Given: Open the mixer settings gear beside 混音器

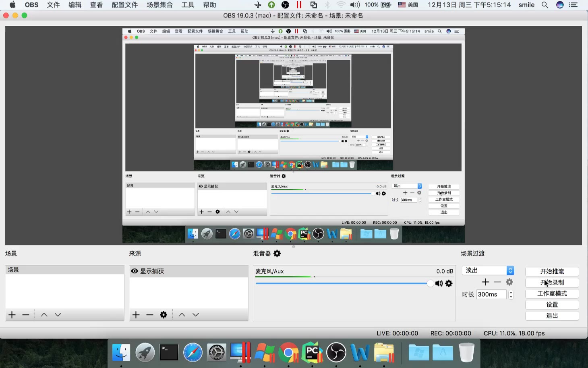Looking at the screenshot, I should [x=277, y=254].
